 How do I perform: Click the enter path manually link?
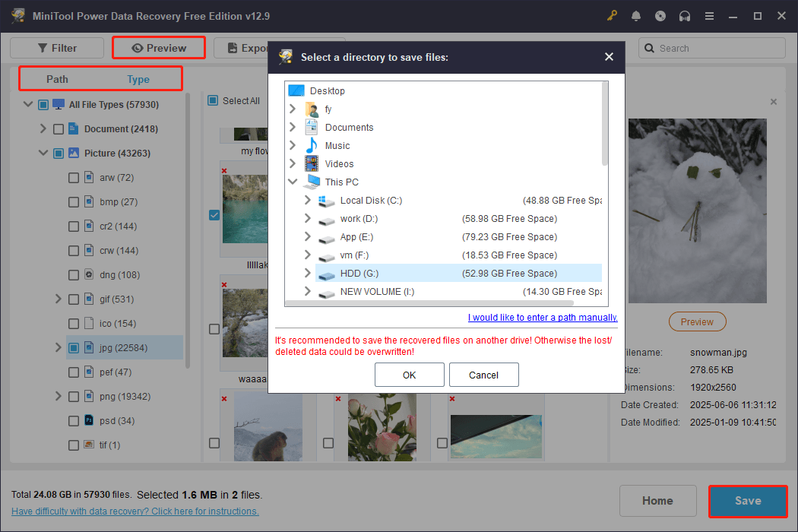pyautogui.click(x=543, y=317)
